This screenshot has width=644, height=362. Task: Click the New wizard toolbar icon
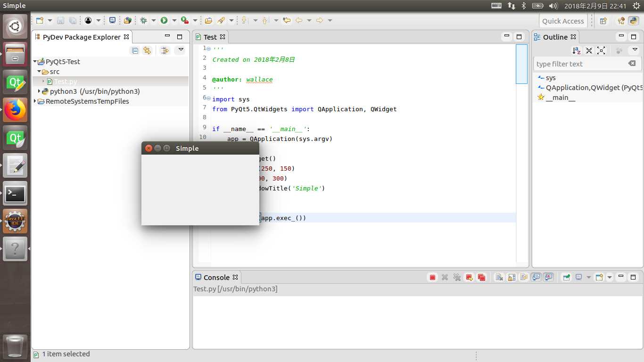40,20
